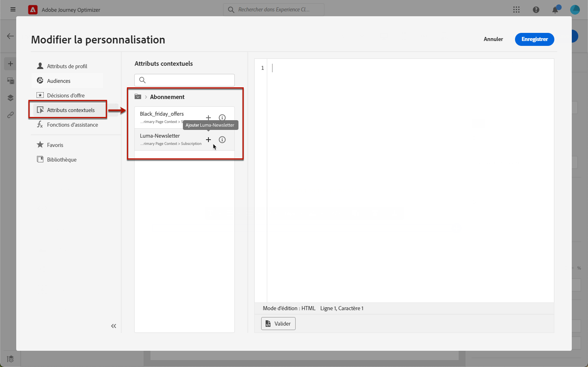Viewport: 588px width, 367px height.
Task: Open the app switcher grid
Action: [516, 10]
